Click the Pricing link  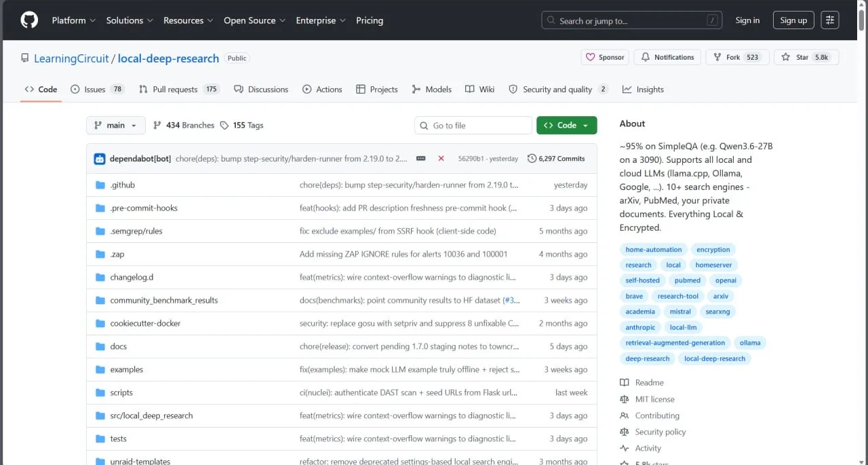[370, 20]
